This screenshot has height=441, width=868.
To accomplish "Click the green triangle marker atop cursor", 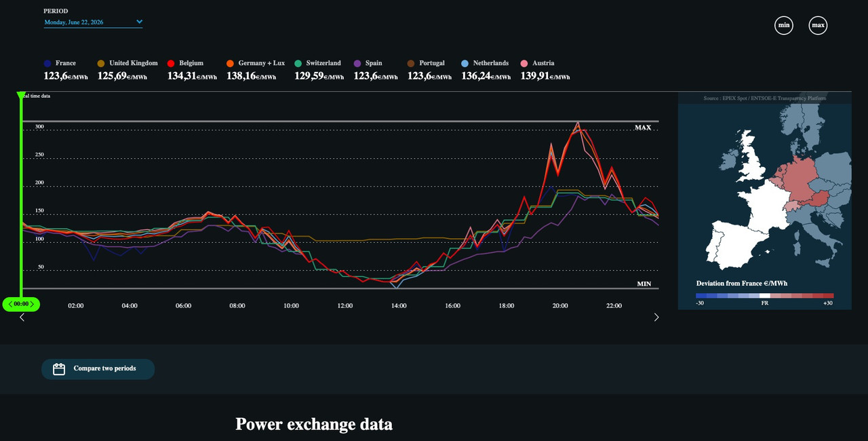I will pyautogui.click(x=21, y=96).
